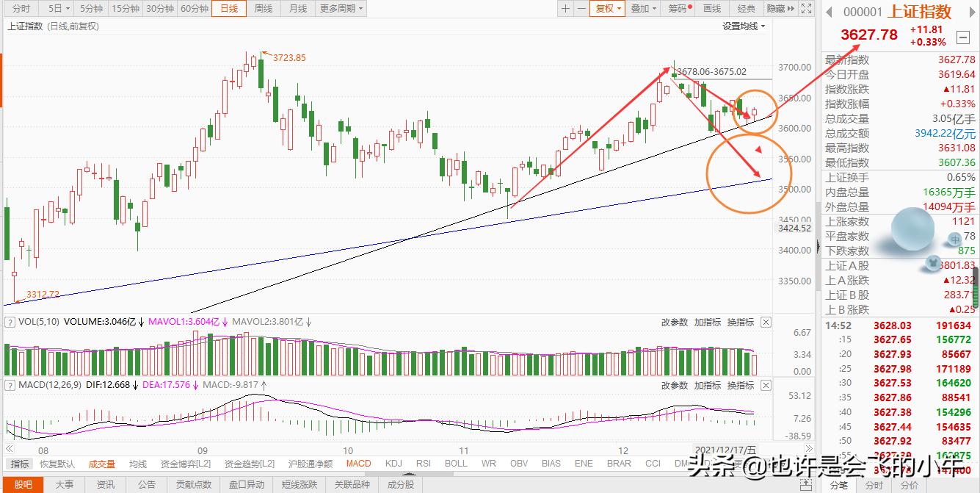The height and width of the screenshot is (493, 980).
Task: Select the 30分钟 period
Action: (159, 9)
